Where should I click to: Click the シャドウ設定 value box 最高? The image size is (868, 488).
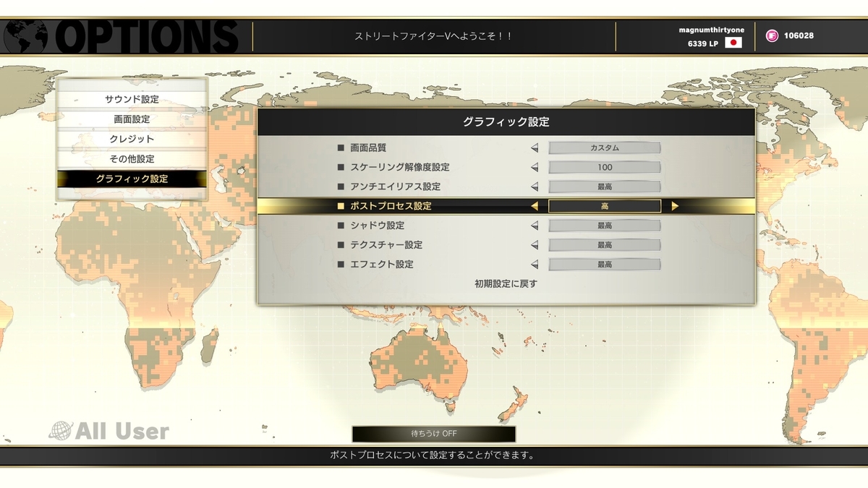605,226
